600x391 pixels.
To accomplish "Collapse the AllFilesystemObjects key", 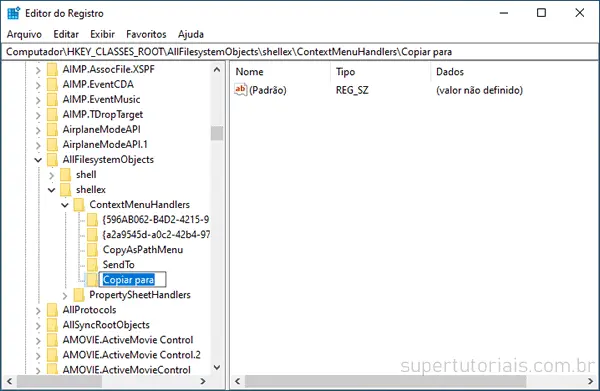I will [38, 160].
